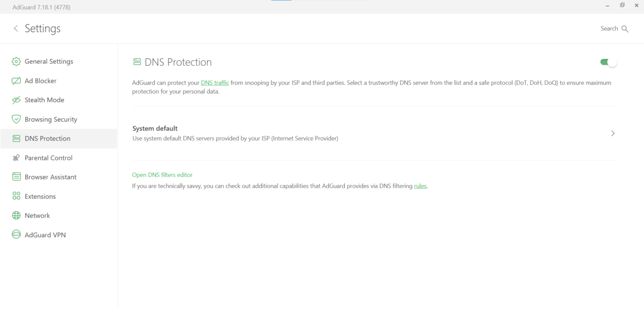
Task: Click the AdGuard VPN icon
Action: (x=16, y=235)
